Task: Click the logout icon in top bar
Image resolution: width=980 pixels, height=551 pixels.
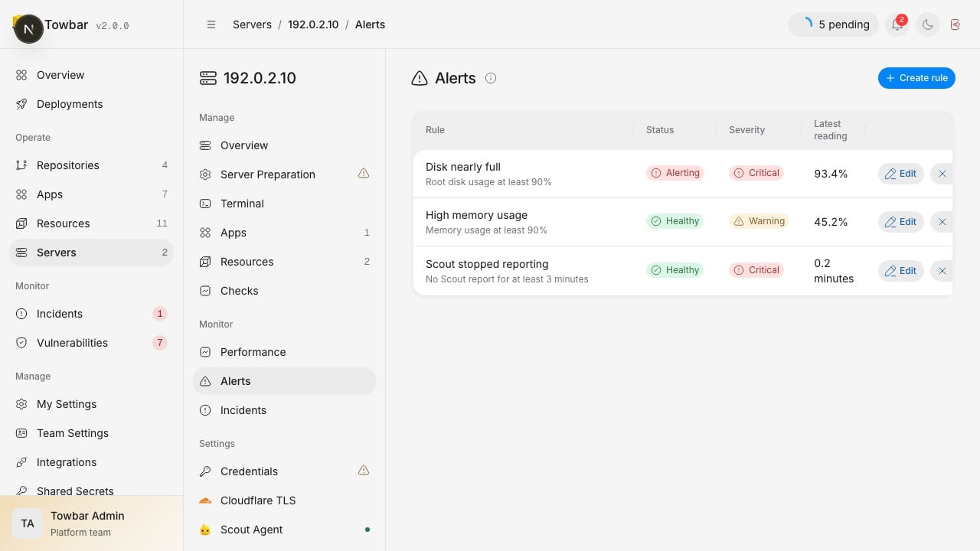Action: 955,24
